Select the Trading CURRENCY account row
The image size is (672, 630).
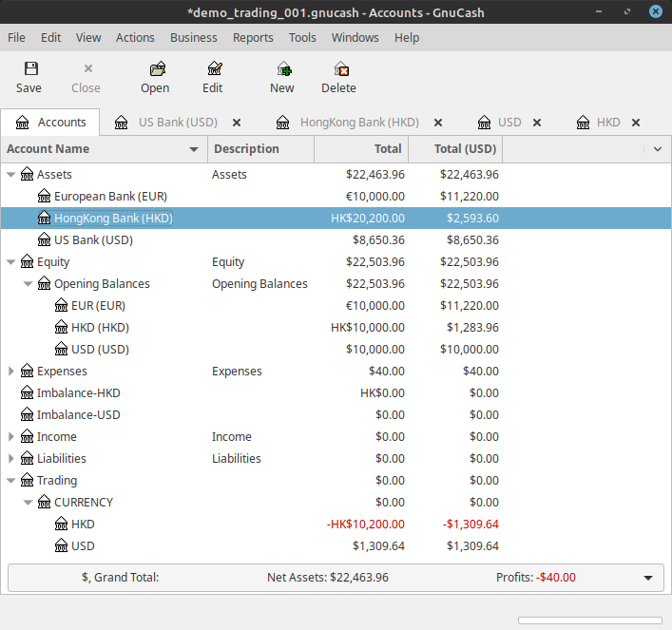84,503
